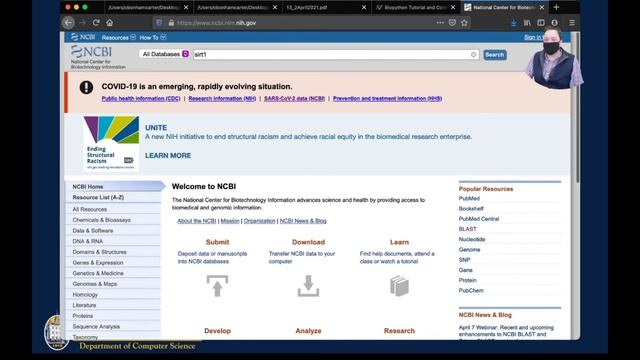Go back with the browser back arrow
The image size is (640, 360).
click(69, 23)
